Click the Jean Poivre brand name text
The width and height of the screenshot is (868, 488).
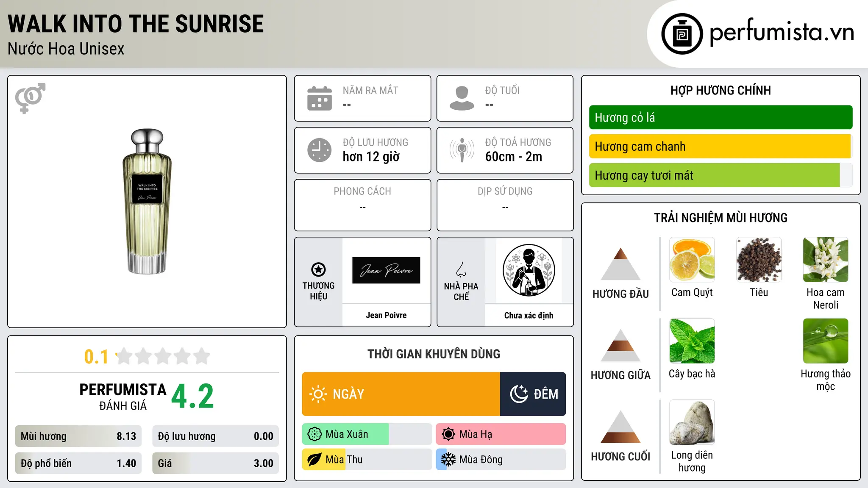pos(386,315)
